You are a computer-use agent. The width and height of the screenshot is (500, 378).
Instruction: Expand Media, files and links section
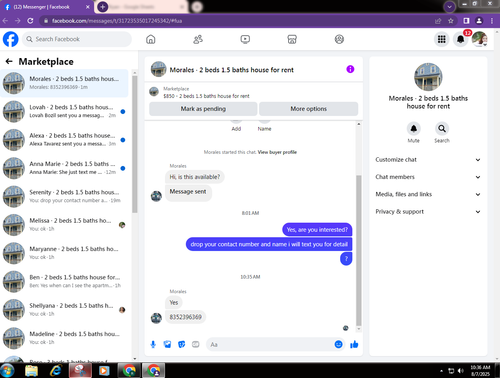point(428,194)
